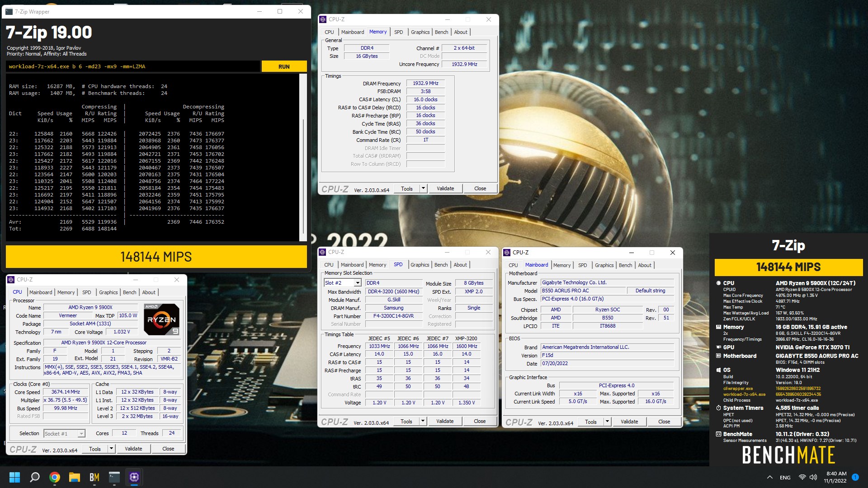The width and height of the screenshot is (868, 488).
Task: Show hidden tray icons chevron
Action: (x=769, y=477)
